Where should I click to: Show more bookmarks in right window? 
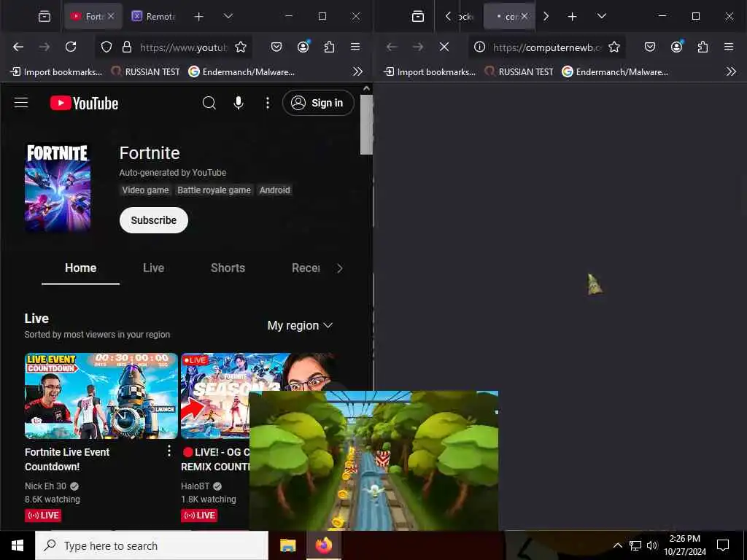pyautogui.click(x=731, y=72)
